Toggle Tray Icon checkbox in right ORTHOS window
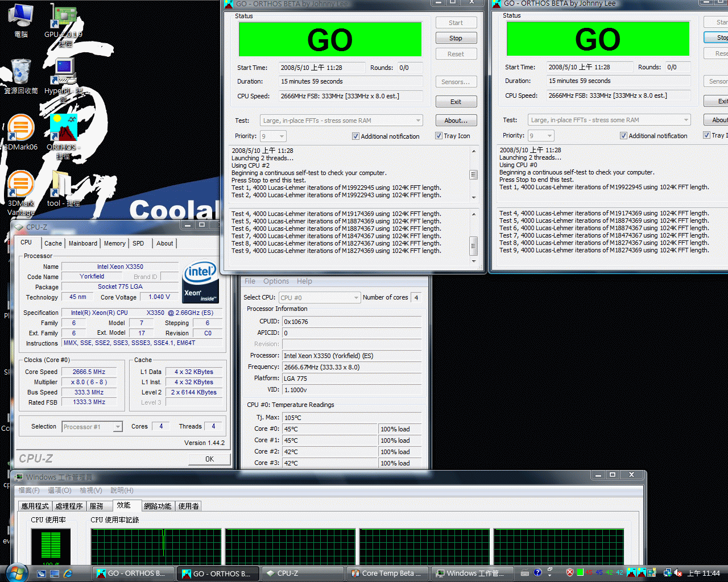This screenshot has height=582, width=728. 715,135
